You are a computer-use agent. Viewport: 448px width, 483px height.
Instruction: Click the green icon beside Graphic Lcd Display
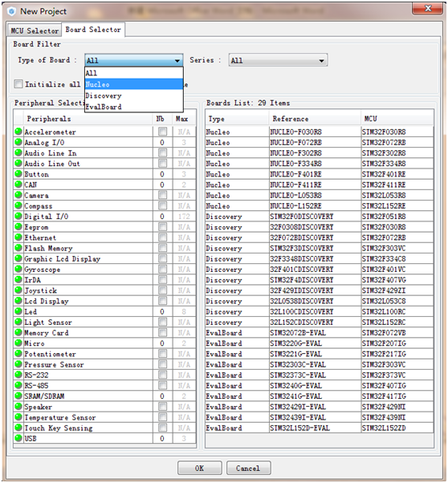[18, 258]
